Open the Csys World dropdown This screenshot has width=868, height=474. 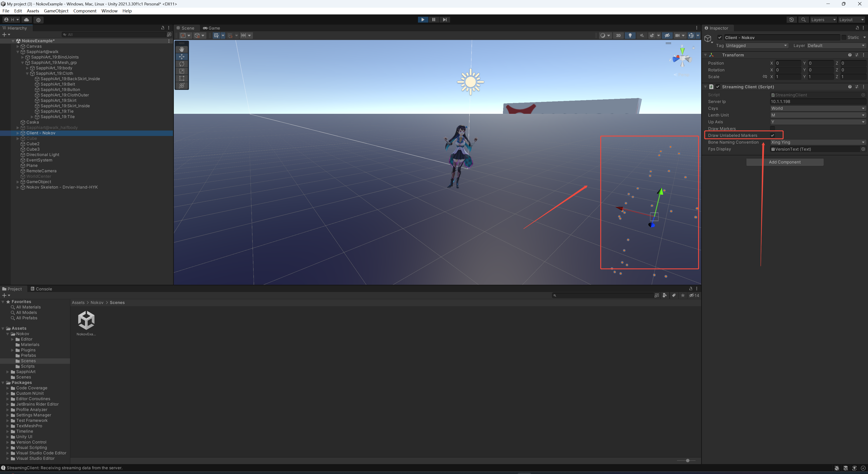click(x=818, y=108)
